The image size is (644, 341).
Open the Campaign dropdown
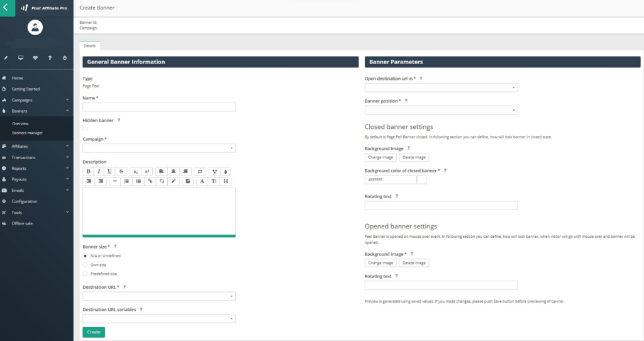click(158, 148)
